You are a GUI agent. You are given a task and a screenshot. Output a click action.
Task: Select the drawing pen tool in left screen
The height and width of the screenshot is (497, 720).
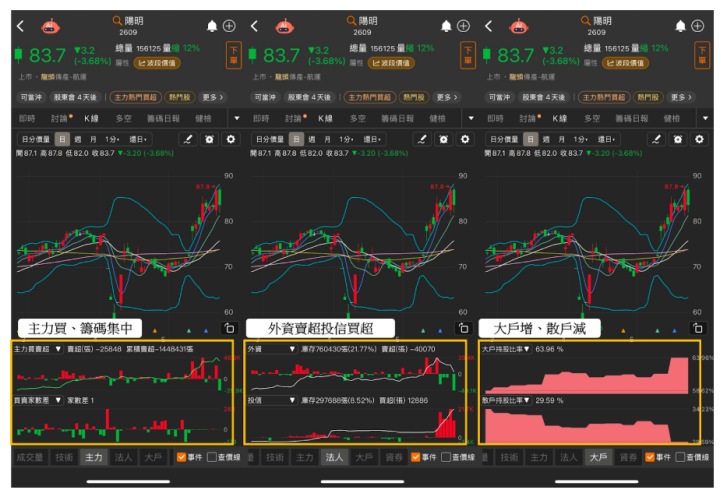pos(188,139)
